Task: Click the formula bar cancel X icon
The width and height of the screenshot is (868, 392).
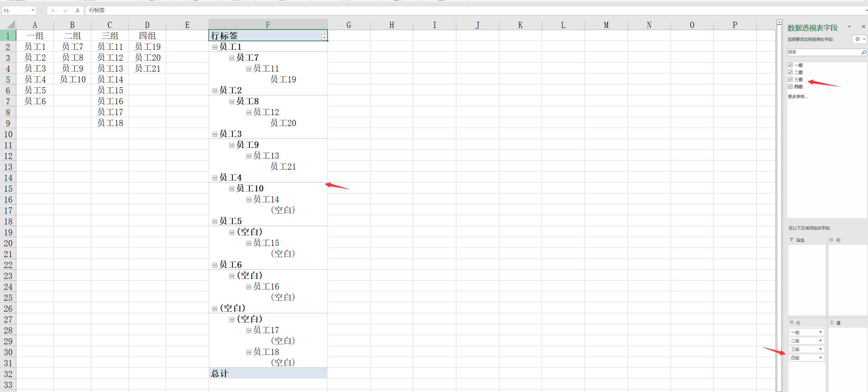Action: point(53,11)
